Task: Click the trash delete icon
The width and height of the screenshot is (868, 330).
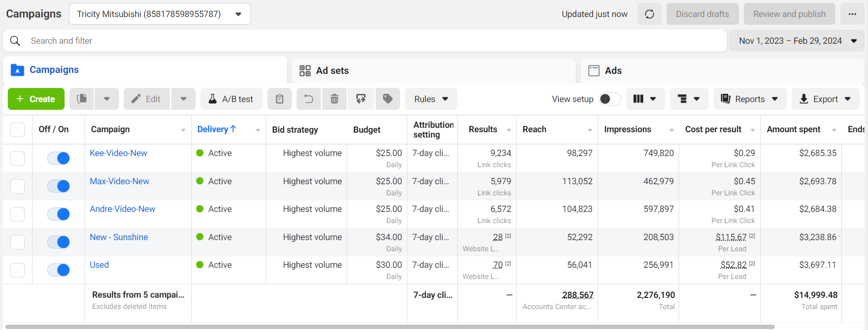Action: coord(334,99)
